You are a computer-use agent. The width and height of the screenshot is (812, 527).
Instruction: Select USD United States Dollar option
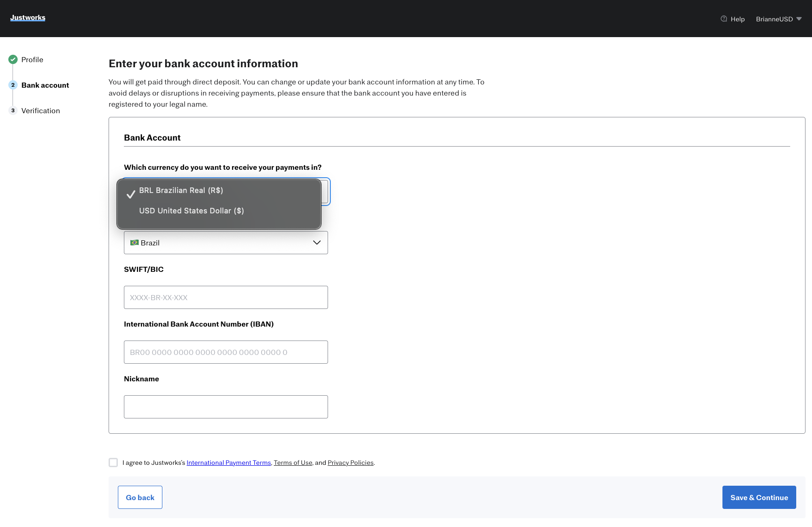pos(191,211)
